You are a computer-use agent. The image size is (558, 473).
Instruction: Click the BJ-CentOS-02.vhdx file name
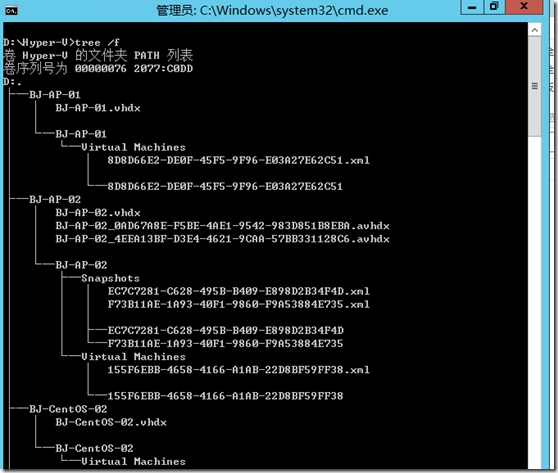[111, 422]
